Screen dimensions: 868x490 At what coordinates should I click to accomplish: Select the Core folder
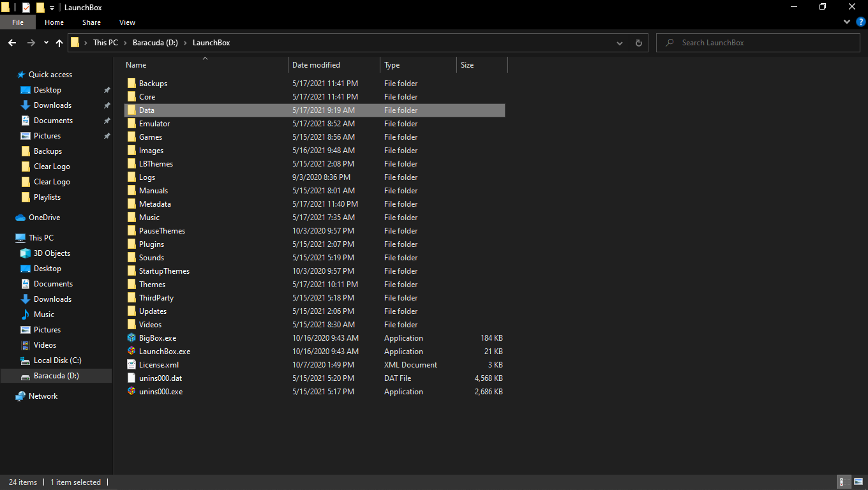(x=147, y=97)
